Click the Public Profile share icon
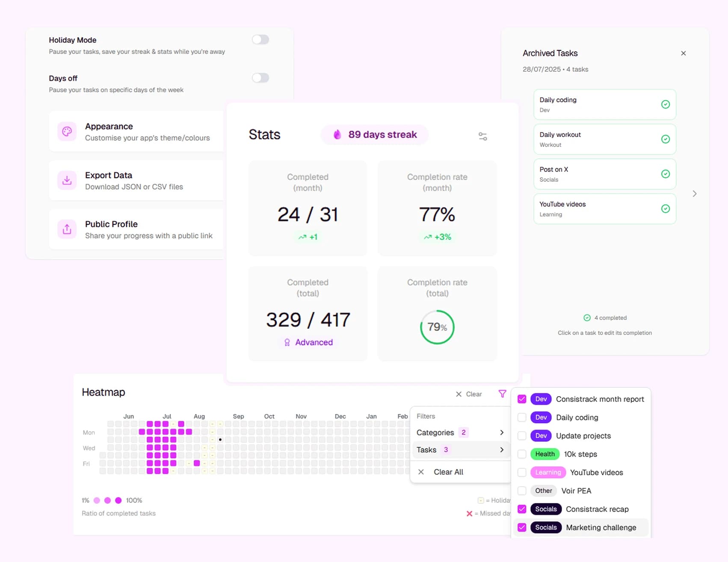The image size is (728, 562). (67, 229)
